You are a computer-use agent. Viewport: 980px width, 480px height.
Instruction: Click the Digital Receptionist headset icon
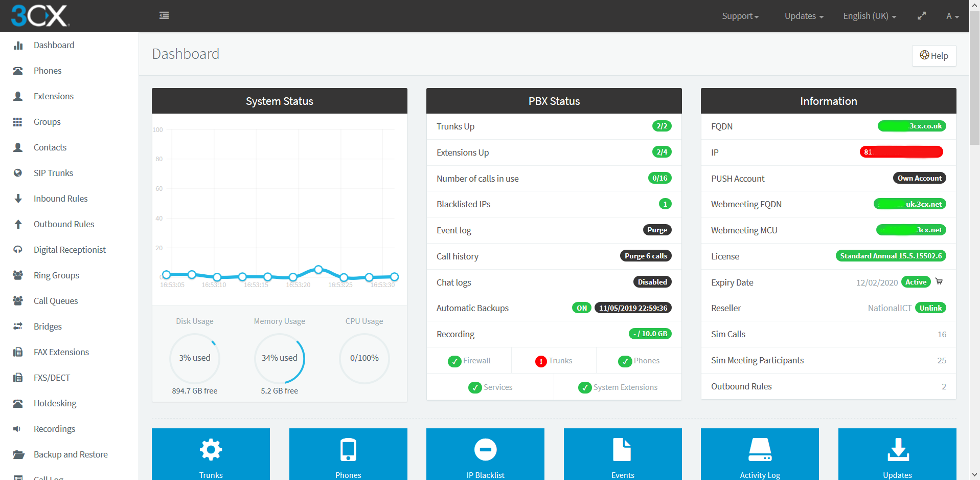(18, 250)
